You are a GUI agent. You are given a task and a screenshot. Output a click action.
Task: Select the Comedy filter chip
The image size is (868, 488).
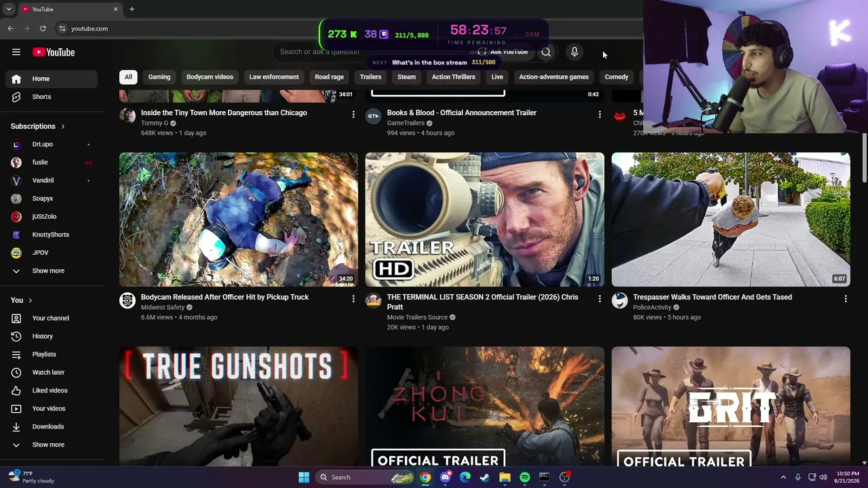(616, 77)
